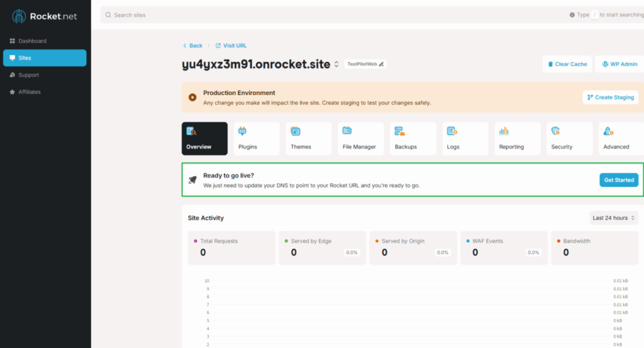Click the Clear Cache button
Viewport: 644px width, 348px height.
coord(567,64)
